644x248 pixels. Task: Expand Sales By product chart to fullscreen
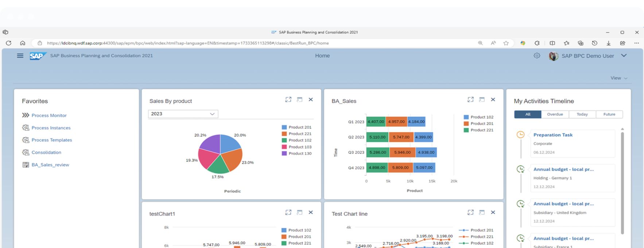coord(288,100)
